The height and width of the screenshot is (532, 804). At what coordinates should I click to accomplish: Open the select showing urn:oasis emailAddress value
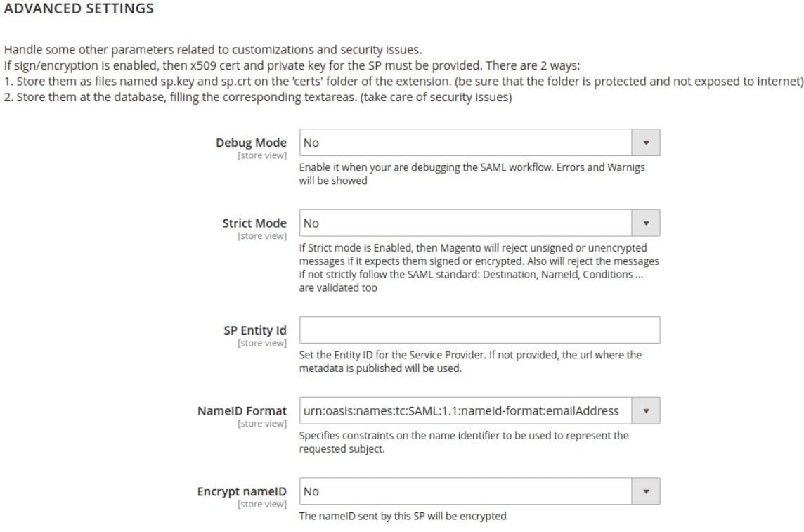click(479, 410)
